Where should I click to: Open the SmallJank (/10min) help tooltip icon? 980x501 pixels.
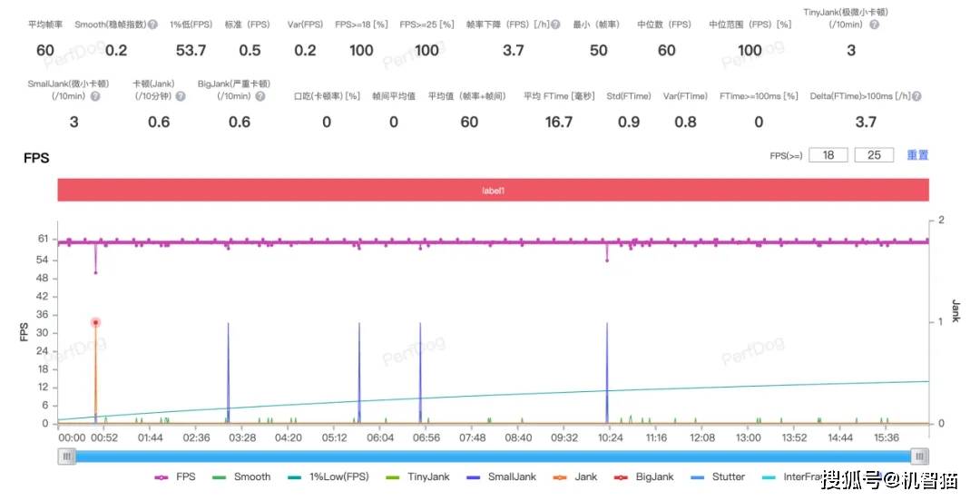point(94,96)
